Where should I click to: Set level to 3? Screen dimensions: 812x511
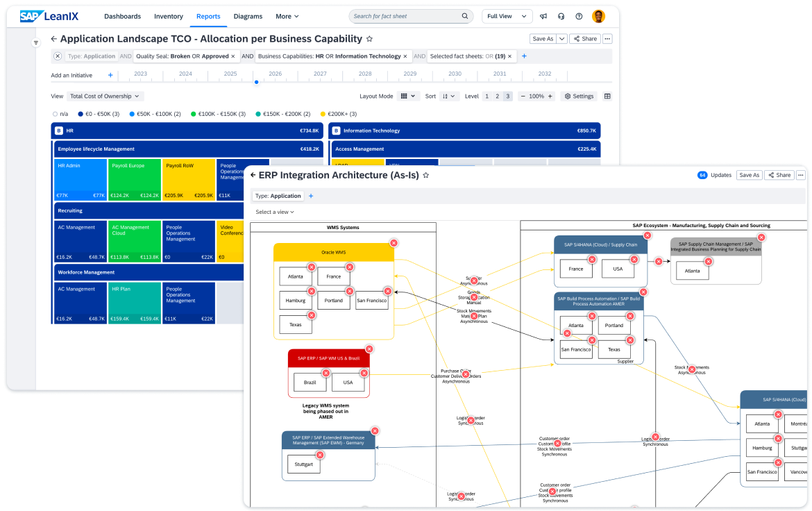pos(508,97)
